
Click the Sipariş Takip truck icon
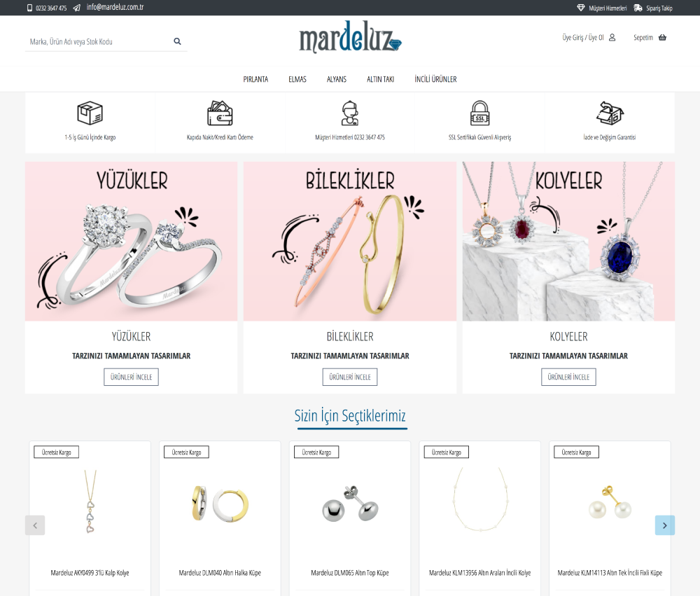coord(638,8)
